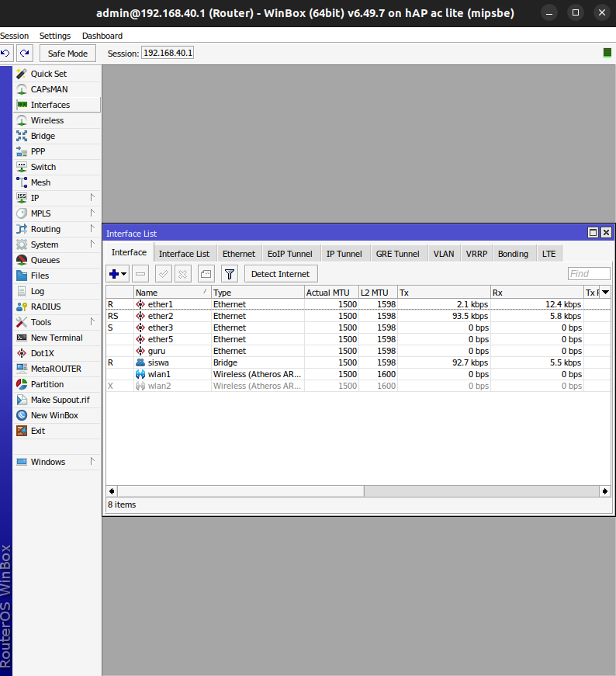
Task: Open New Terminal
Action: [57, 338]
